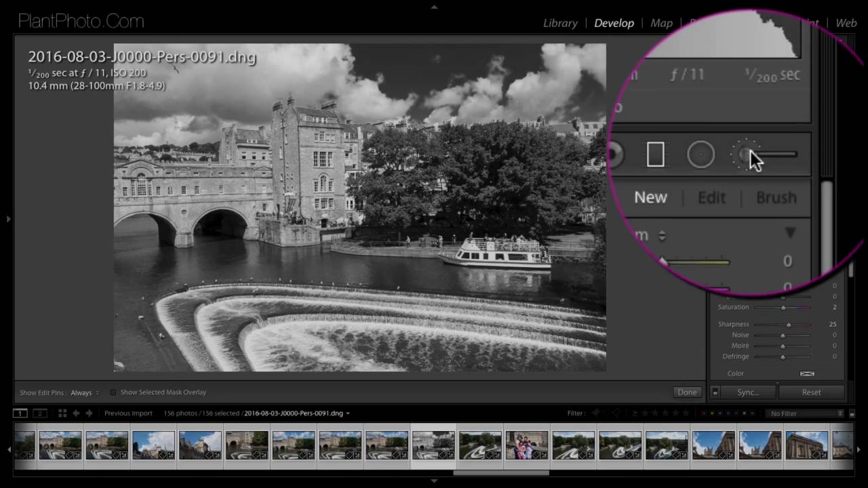Click the '156 photos / 156 selected' text
Viewport: 868px width, 488px height.
click(201, 413)
